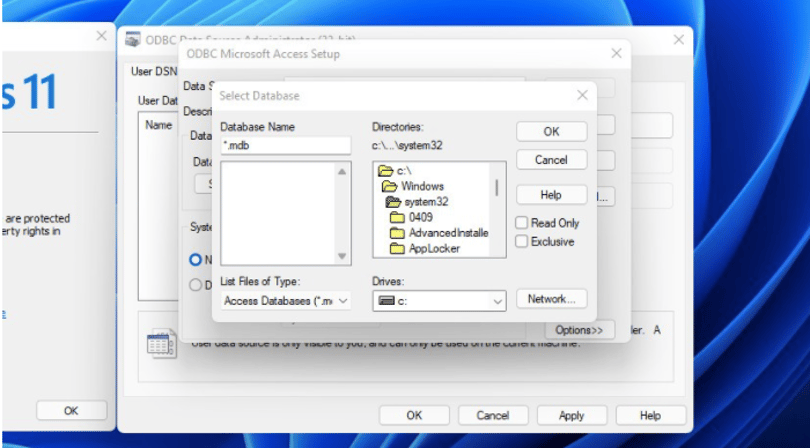The height and width of the screenshot is (448, 810).
Task: Click the Database Name input field
Action: 286,146
